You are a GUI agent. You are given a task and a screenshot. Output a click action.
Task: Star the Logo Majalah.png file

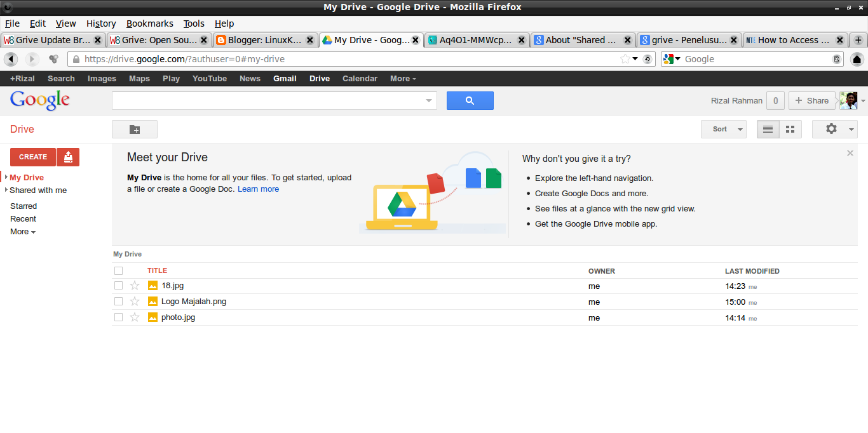134,302
